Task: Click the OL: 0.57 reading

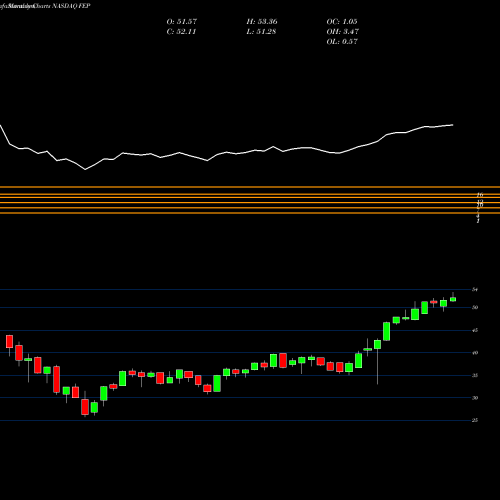Action: click(342, 42)
